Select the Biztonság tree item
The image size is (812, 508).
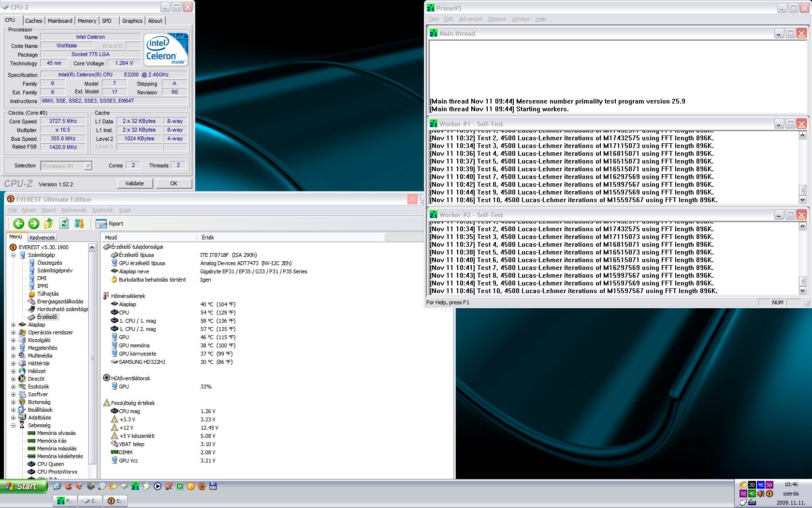coord(39,402)
